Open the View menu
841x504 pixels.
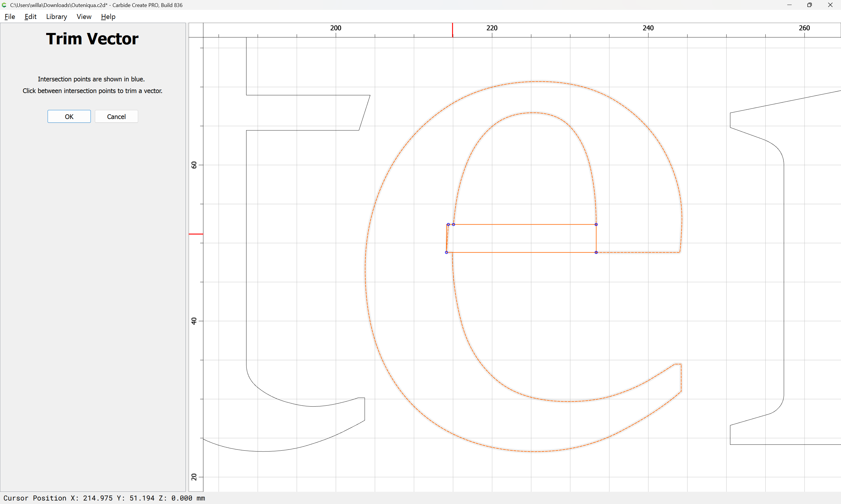coord(84,17)
